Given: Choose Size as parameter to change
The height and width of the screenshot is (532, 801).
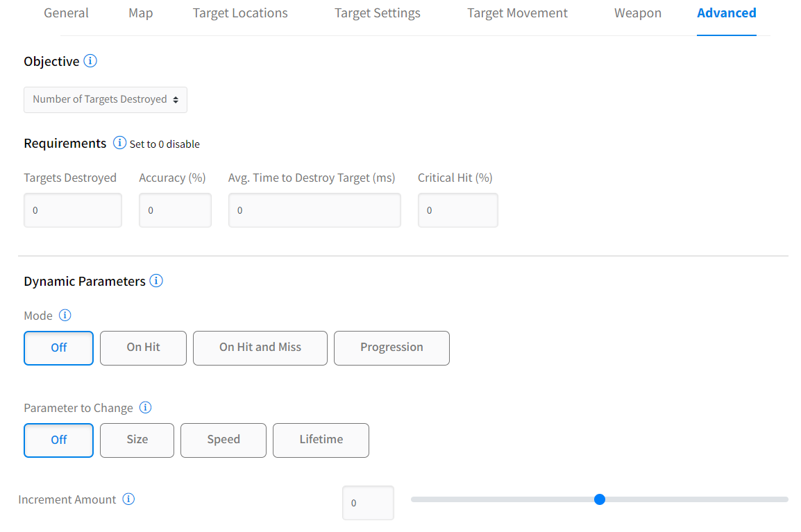Looking at the screenshot, I should [137, 440].
